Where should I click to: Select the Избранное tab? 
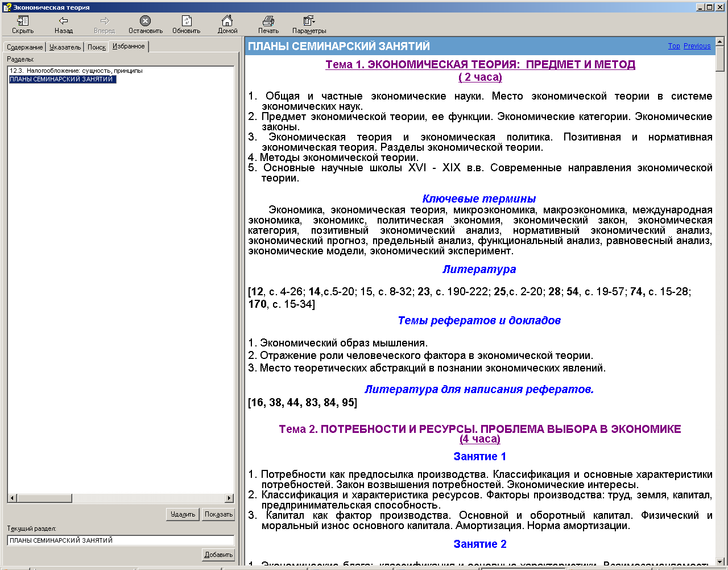(129, 46)
